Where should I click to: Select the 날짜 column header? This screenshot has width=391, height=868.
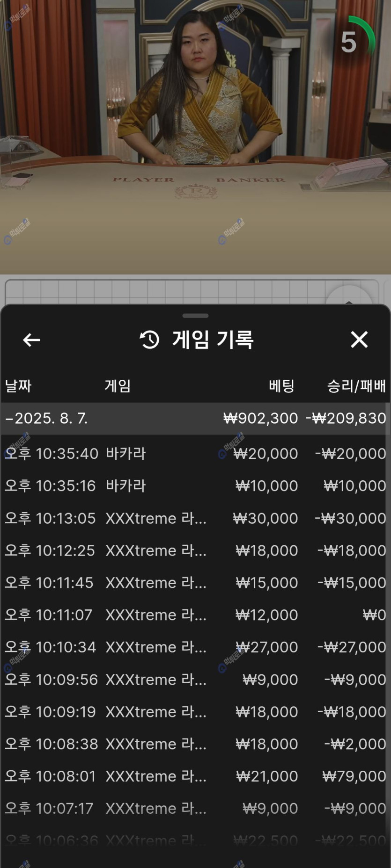18,386
